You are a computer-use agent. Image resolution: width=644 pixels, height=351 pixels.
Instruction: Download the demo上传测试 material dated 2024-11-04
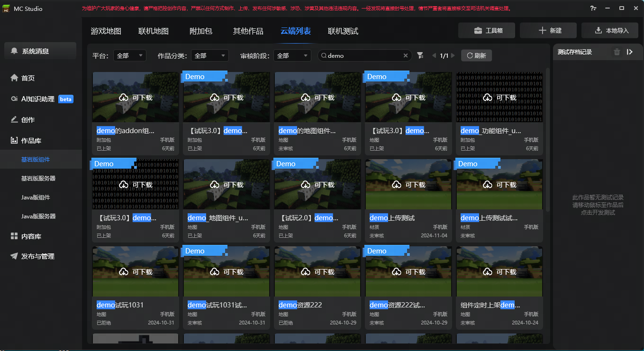408,185
